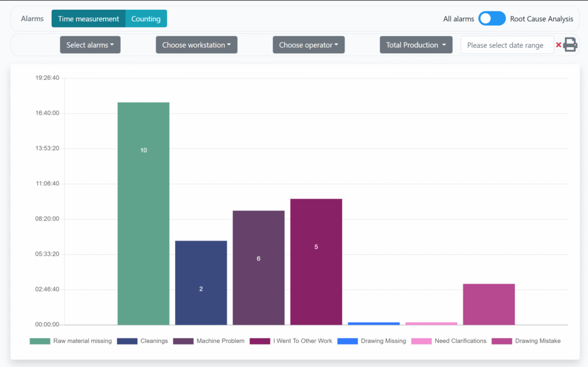Select the I Went To Other Work bar
Screen dimensions: 588x367
pos(316,261)
